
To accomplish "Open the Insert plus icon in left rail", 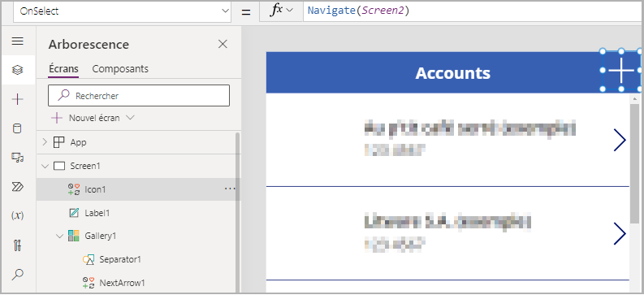I will [17, 99].
